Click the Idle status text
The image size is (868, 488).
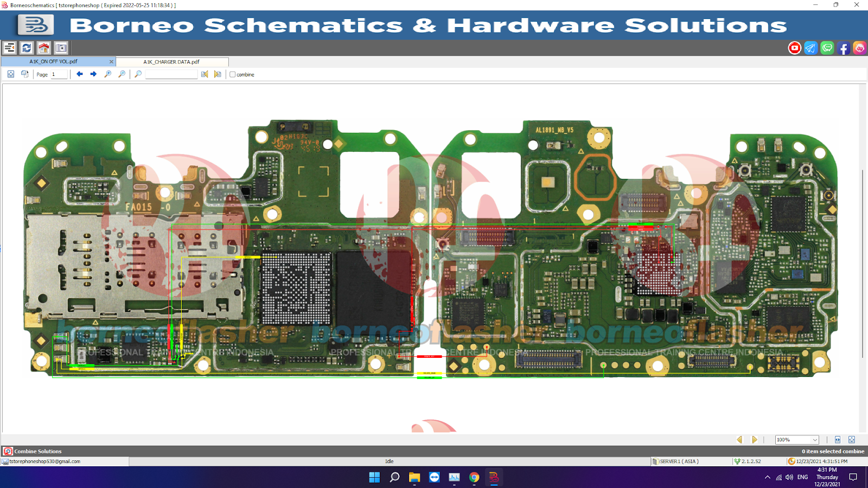pos(390,461)
